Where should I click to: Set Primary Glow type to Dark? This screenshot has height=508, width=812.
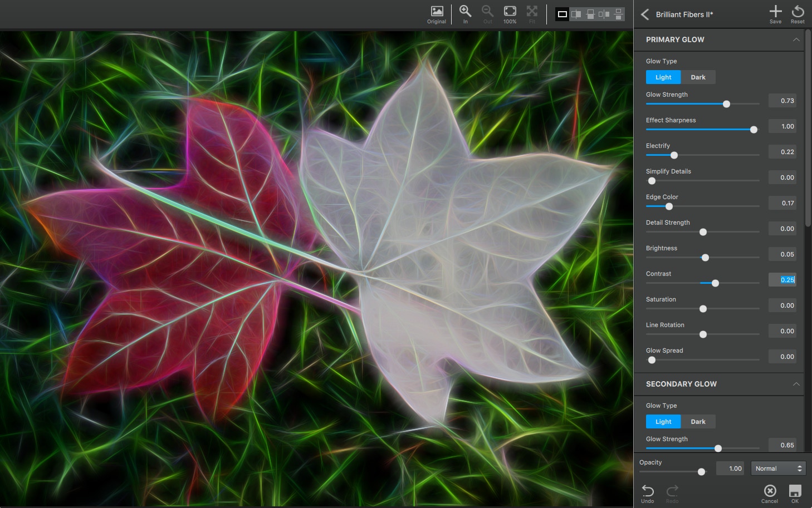pos(698,77)
